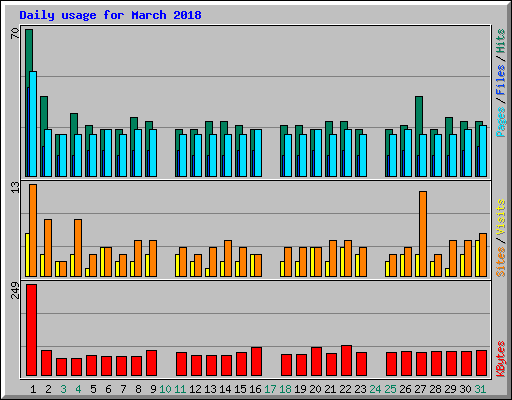Screen dimensions: 512x400
Task: Click the orange sites bar for day 31
Action: (483, 255)
